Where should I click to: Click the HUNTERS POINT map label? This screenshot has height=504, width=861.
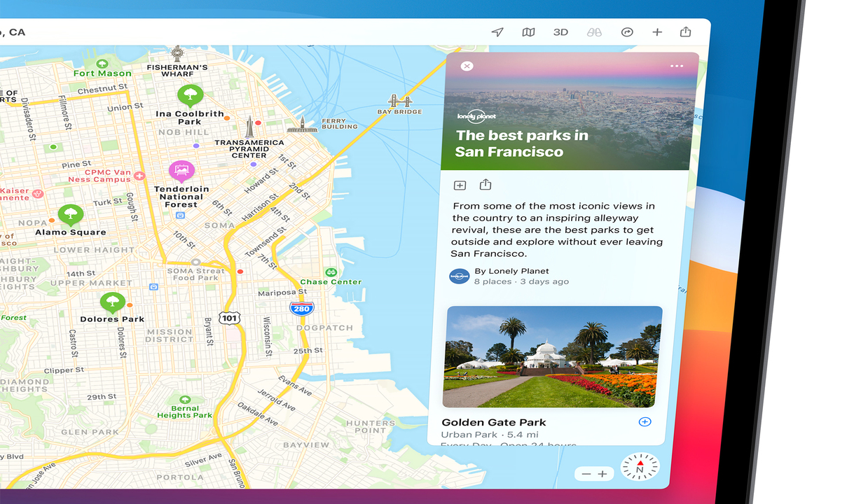coord(371,426)
